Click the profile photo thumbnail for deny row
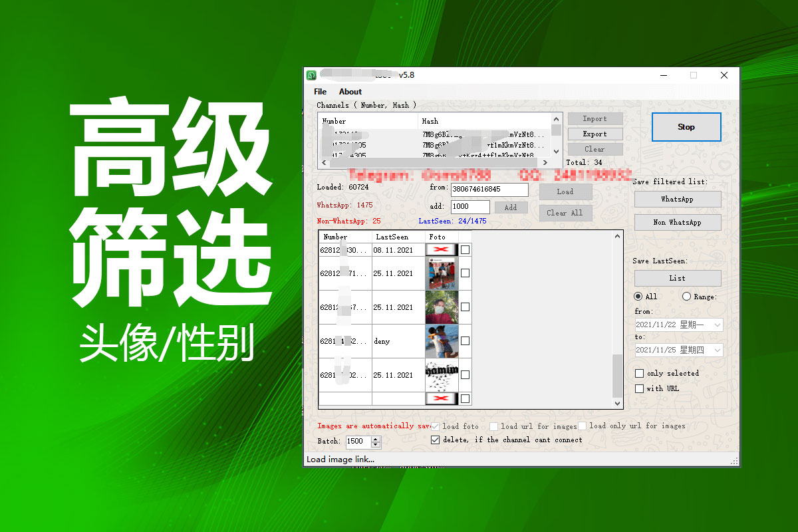This screenshot has width=798, height=532. (442, 341)
